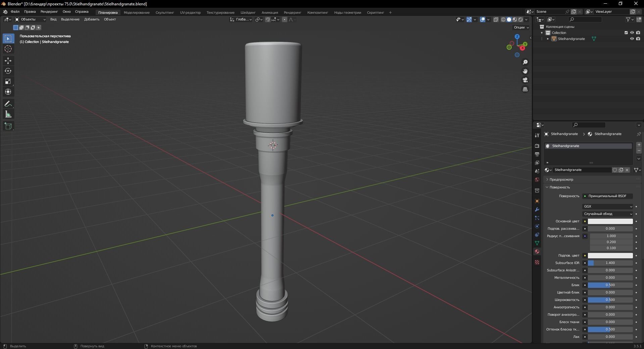Image resolution: width=644 pixels, height=349 pixels.
Task: Open the Scene properties tab
Action: 537,171
